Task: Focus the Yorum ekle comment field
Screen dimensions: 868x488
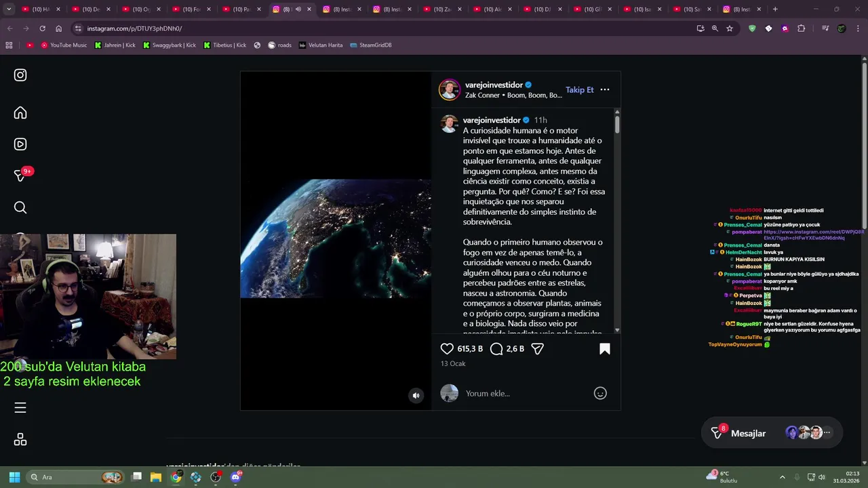Action: click(x=526, y=393)
